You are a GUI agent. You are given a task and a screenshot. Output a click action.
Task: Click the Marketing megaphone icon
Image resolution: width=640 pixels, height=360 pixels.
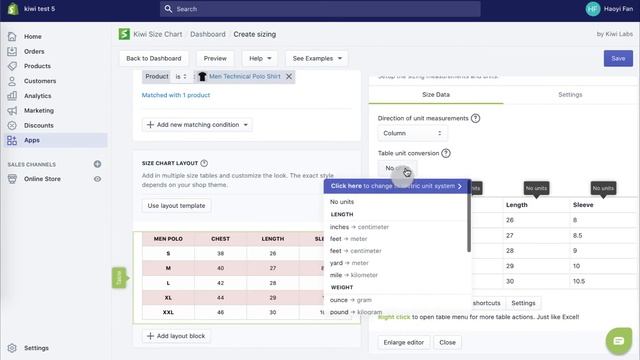tap(12, 111)
